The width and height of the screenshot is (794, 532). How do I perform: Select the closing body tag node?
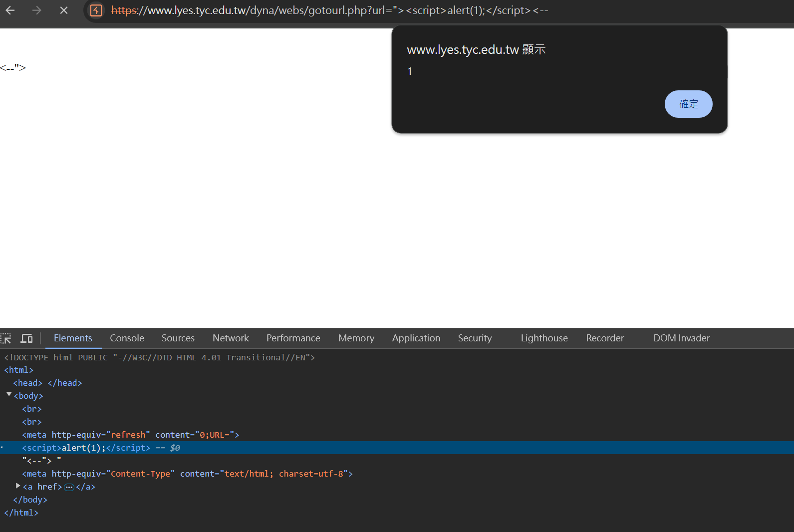[30, 500]
